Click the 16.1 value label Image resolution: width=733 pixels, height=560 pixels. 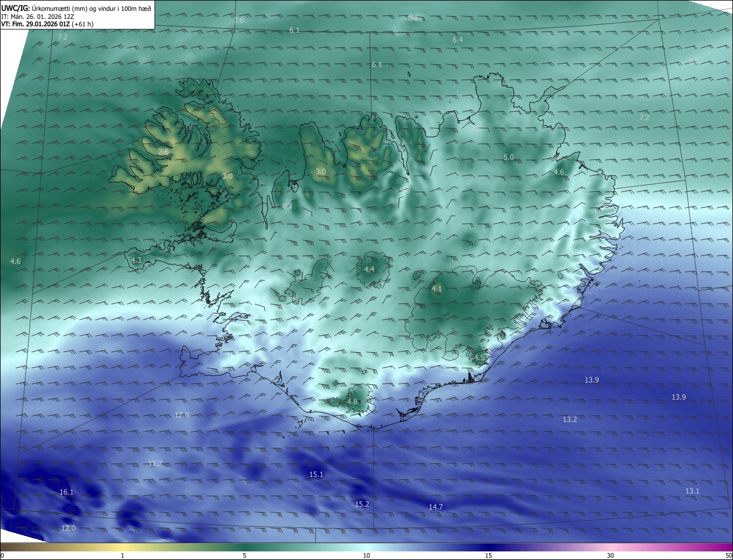point(66,492)
